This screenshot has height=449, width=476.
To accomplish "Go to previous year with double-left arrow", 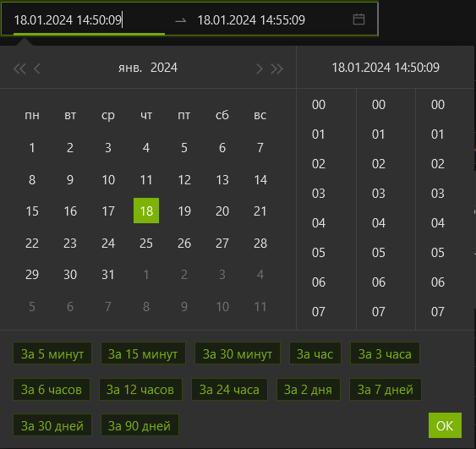I will coord(19,68).
